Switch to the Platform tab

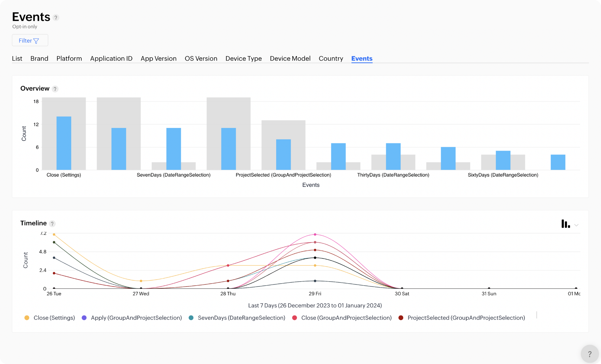pos(70,58)
